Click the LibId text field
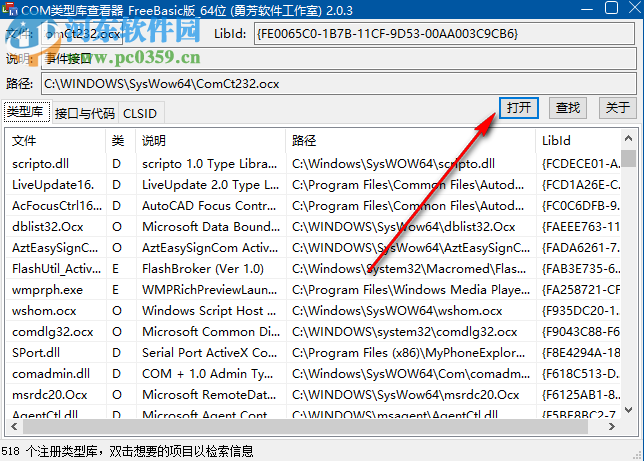This screenshot has height=461, width=644. click(444, 34)
